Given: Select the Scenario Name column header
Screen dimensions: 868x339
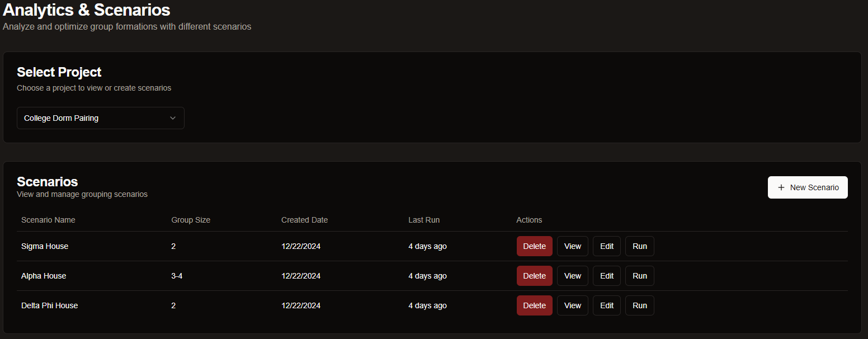Looking at the screenshot, I should tap(48, 220).
